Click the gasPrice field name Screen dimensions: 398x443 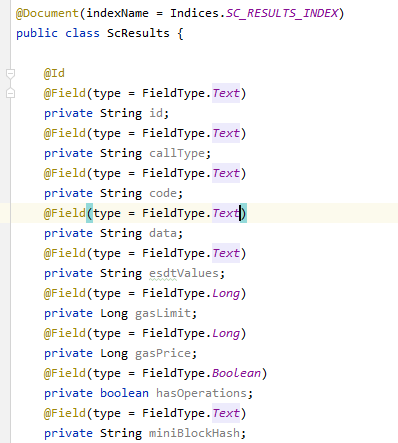coord(163,353)
